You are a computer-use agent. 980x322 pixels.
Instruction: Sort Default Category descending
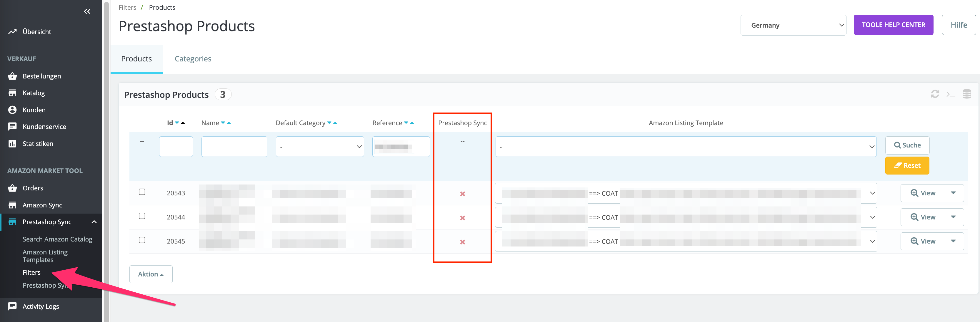point(329,123)
